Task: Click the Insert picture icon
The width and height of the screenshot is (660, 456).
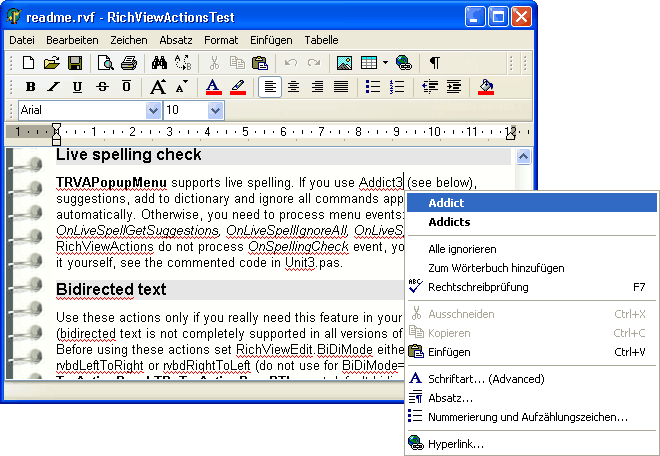Action: point(344,63)
